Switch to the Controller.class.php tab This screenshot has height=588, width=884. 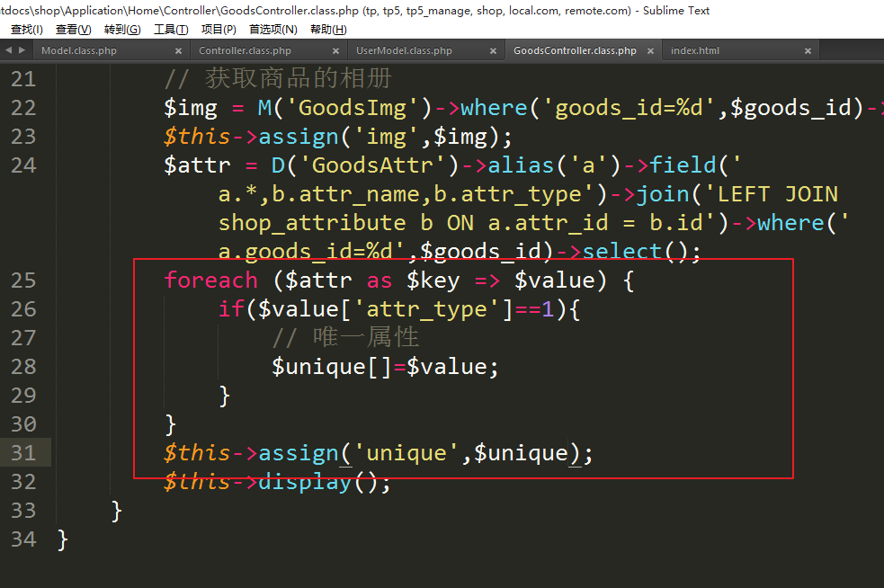tap(245, 51)
